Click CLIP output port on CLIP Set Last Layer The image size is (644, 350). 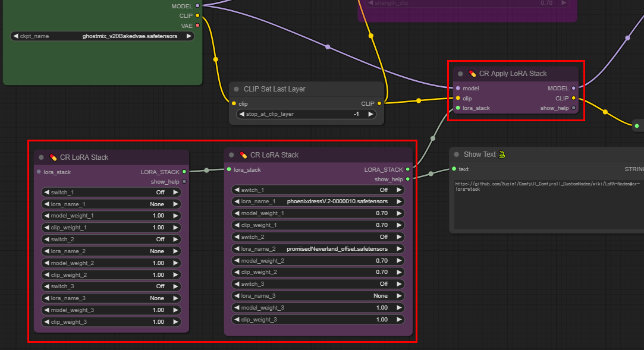tap(379, 103)
